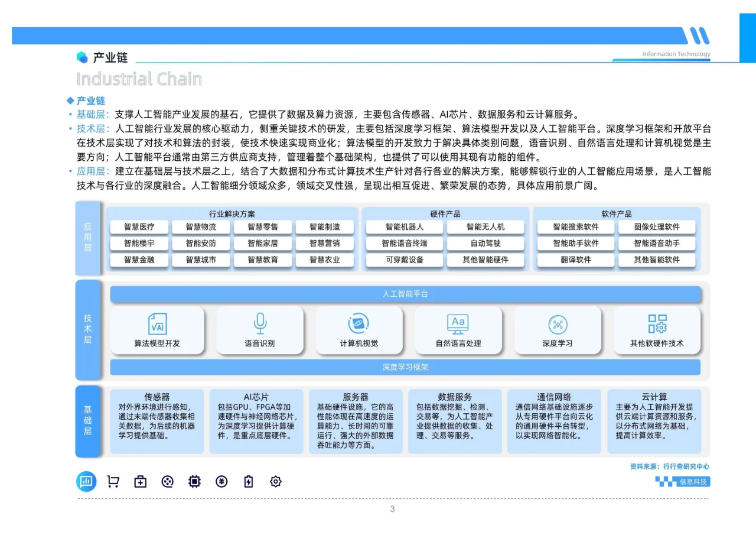
Task: Click the gear settings icon
Action: [x=276, y=482]
